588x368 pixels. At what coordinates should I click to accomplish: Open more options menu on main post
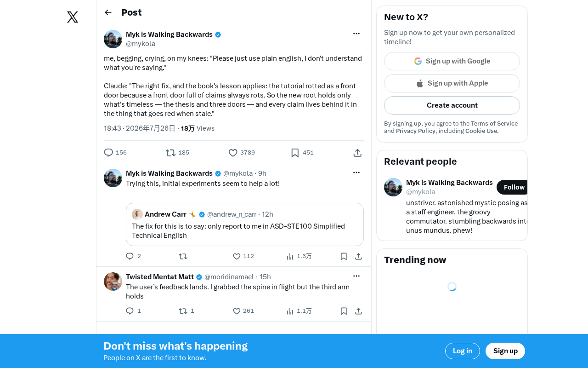(356, 34)
